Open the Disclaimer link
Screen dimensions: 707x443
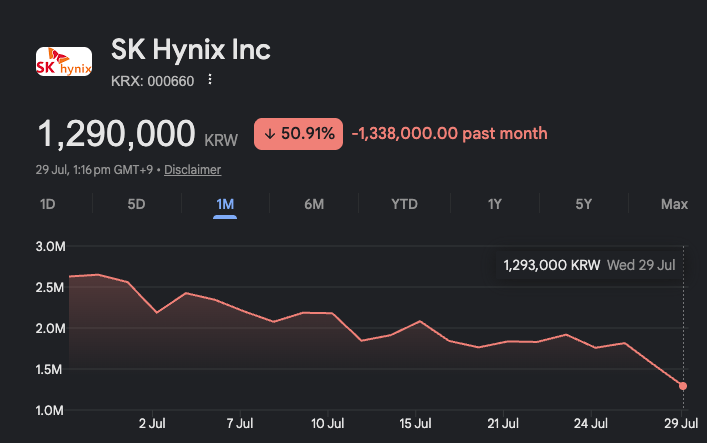[193, 170]
